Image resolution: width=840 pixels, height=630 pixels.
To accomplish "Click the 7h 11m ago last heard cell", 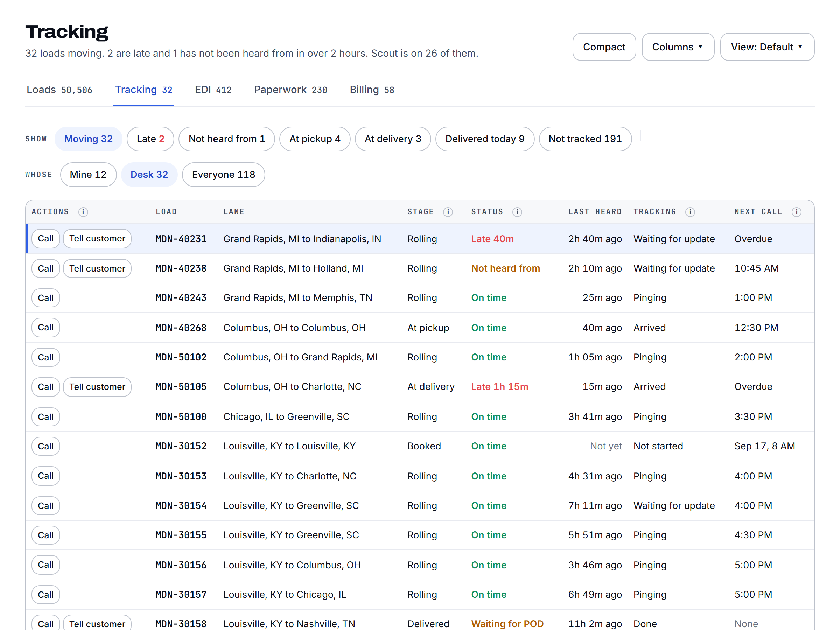I will click(595, 505).
